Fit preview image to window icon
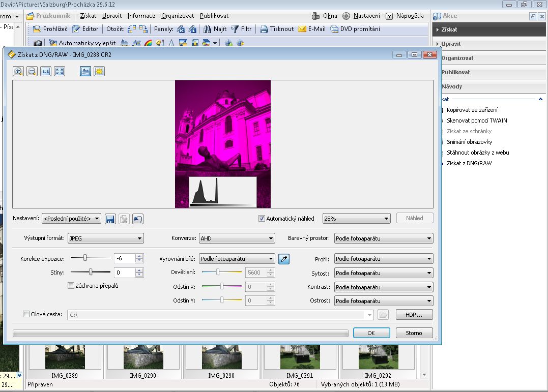The width and height of the screenshot is (548, 392). point(60,72)
